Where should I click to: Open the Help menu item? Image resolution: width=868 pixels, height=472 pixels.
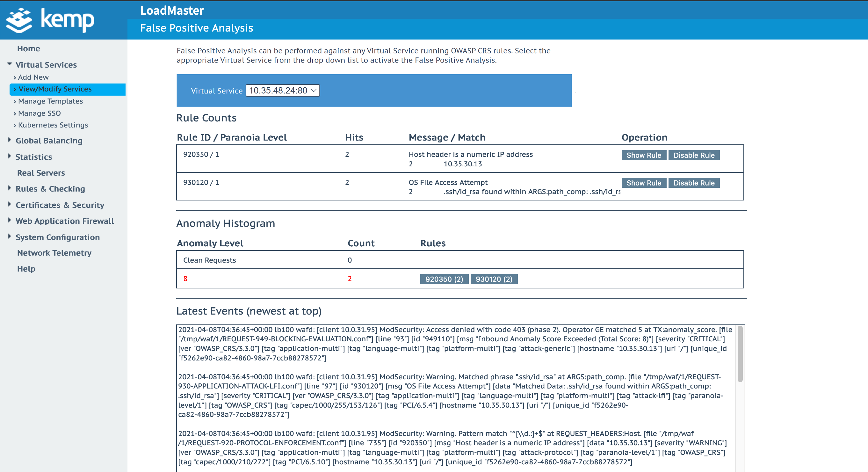pos(26,269)
